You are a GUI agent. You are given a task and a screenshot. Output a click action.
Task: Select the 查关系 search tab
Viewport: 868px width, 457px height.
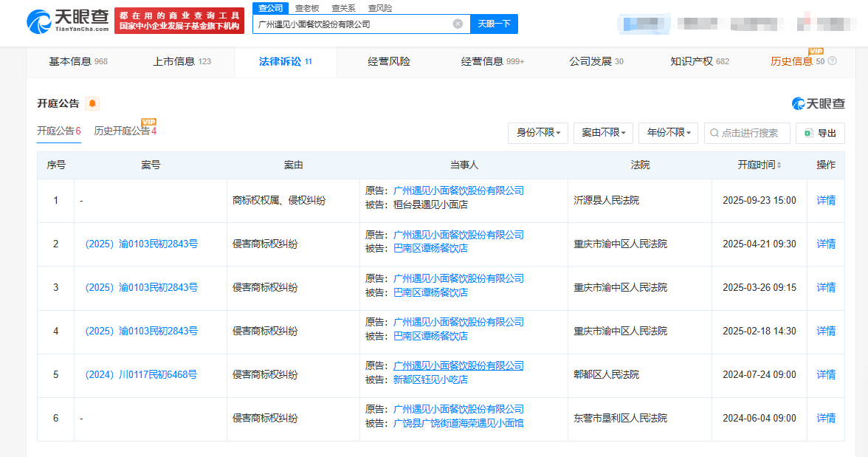[343, 8]
